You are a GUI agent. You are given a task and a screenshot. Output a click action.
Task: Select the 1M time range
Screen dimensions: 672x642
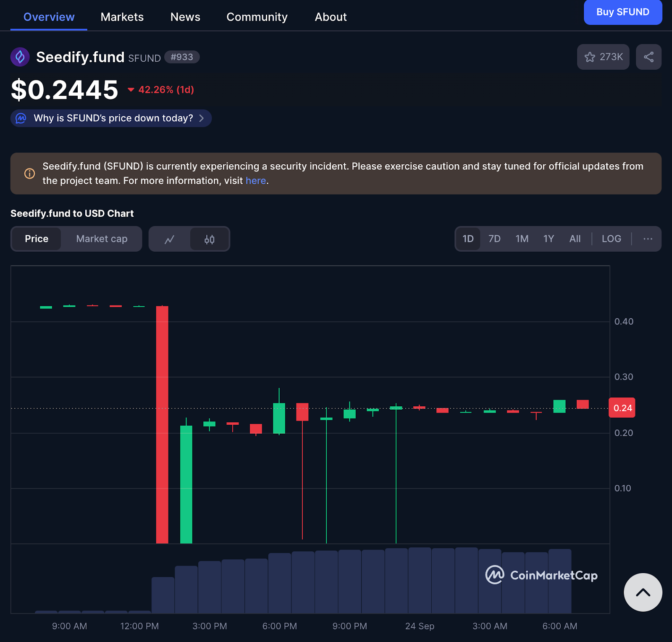522,239
